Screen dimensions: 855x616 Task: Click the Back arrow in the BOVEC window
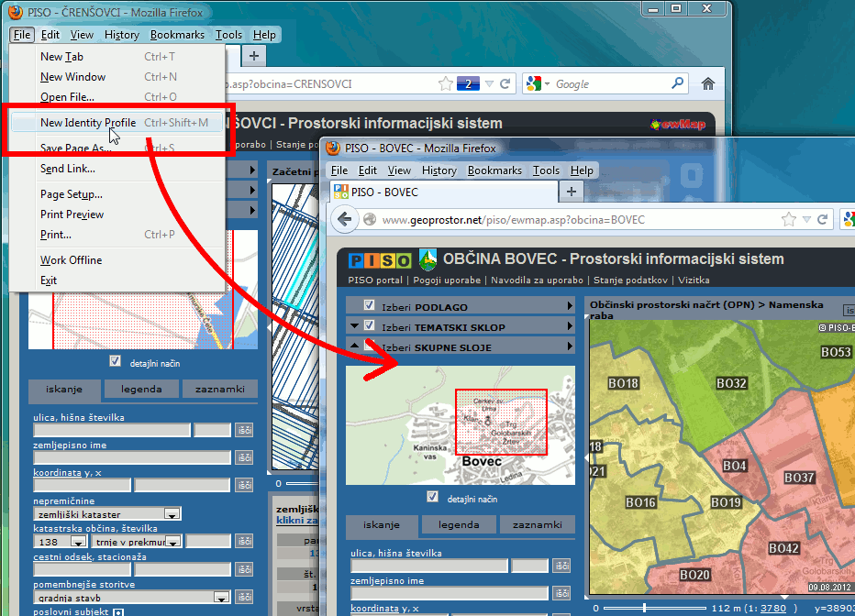(345, 220)
